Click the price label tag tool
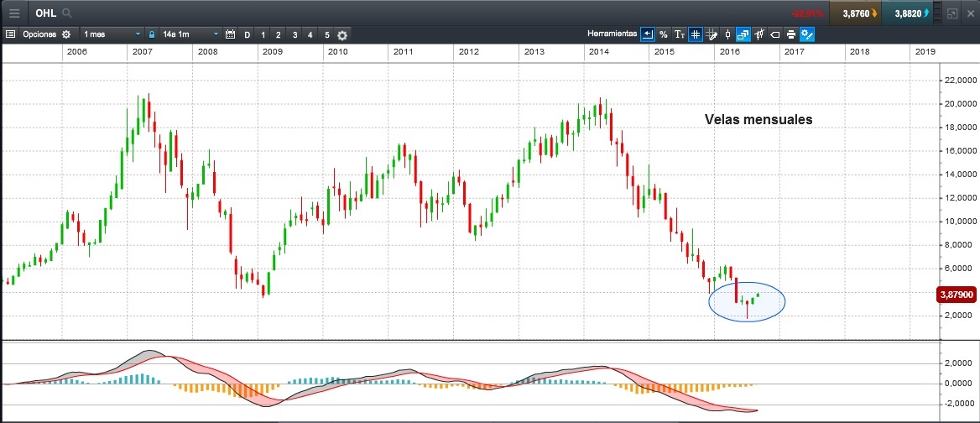980x423 pixels. (x=774, y=34)
